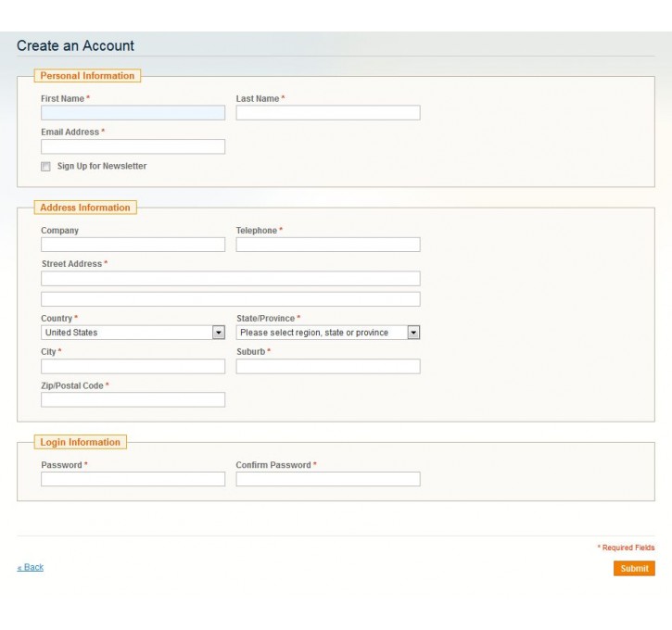Expand the State/Province region selector
The image size is (672, 630).
[x=328, y=333]
